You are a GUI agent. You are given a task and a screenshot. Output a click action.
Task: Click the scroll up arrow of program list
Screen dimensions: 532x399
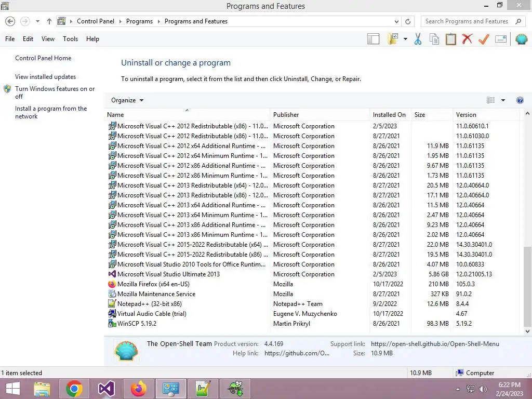coord(527,114)
